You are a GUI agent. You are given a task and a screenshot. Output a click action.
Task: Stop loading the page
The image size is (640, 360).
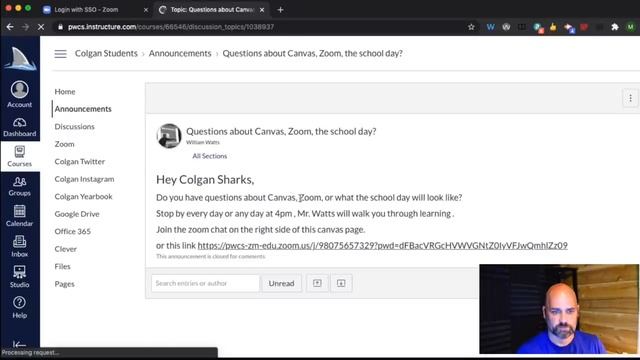click(41, 27)
